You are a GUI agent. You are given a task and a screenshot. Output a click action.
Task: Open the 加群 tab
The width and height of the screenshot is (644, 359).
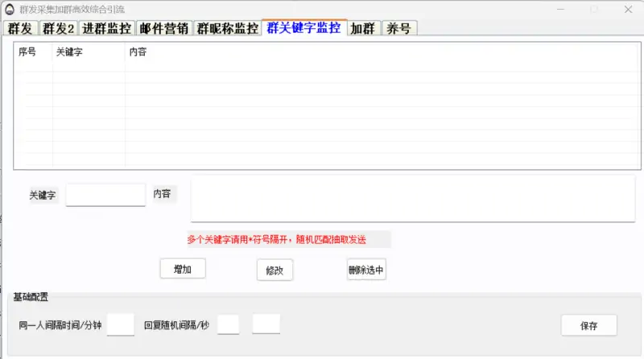[362, 28]
